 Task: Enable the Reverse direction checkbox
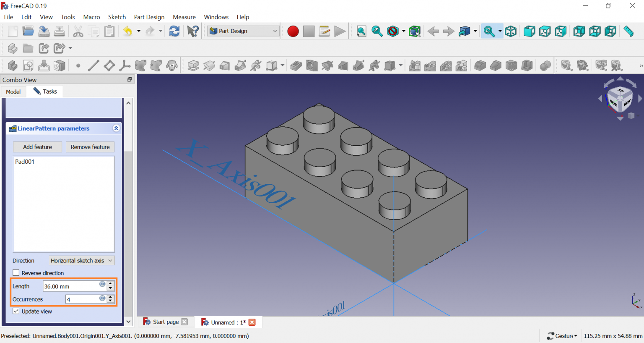click(16, 273)
